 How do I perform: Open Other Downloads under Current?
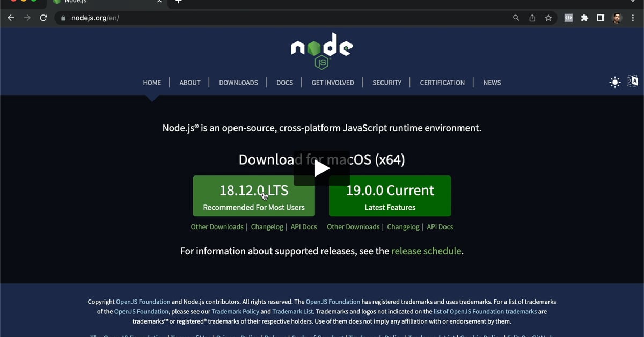click(x=353, y=227)
